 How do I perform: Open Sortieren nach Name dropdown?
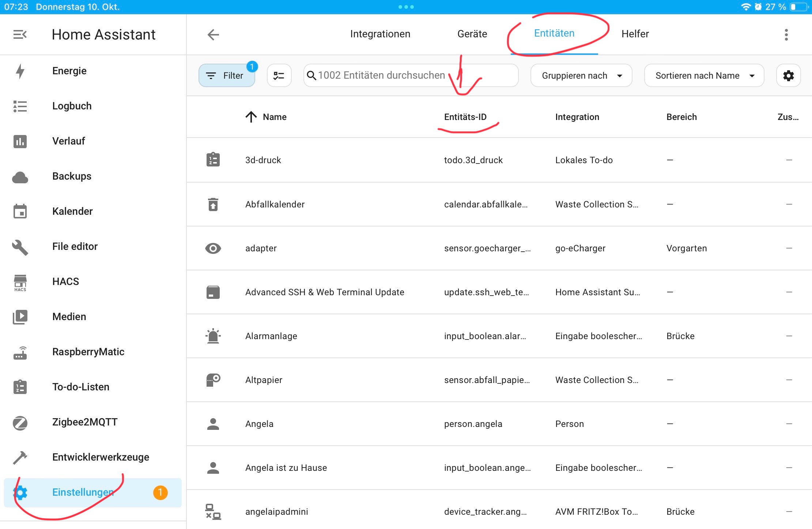pyautogui.click(x=704, y=76)
